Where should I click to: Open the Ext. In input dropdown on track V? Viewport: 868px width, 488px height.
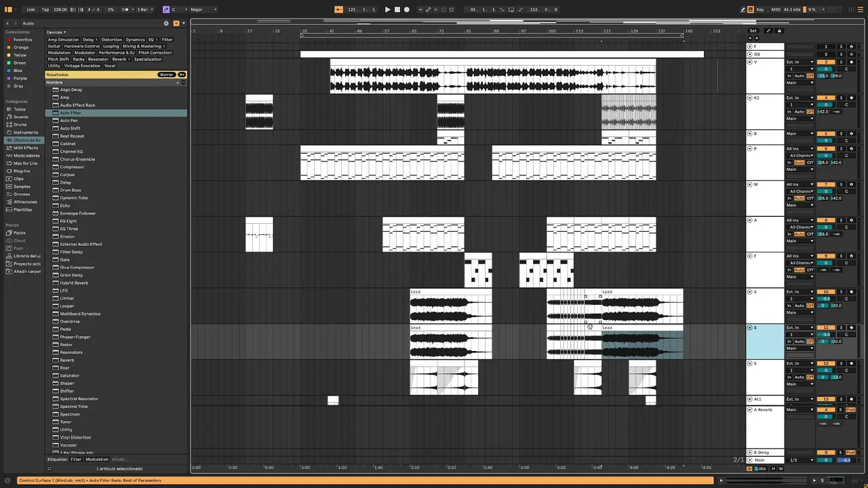tap(800, 62)
